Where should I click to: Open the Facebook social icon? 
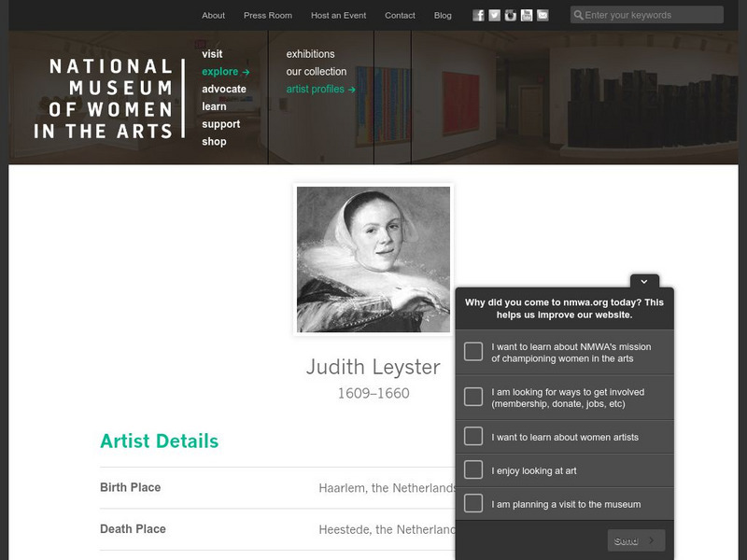[x=478, y=15]
